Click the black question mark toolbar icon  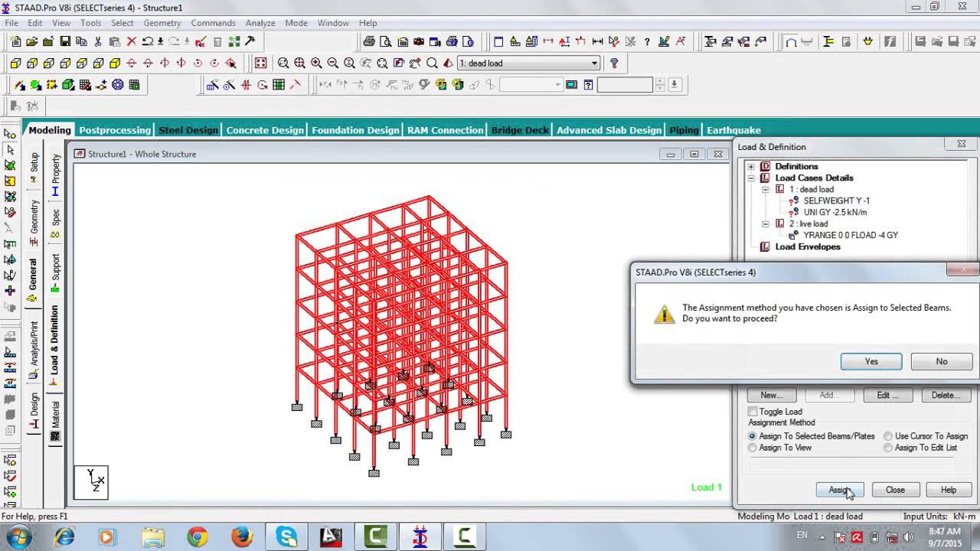click(x=647, y=41)
